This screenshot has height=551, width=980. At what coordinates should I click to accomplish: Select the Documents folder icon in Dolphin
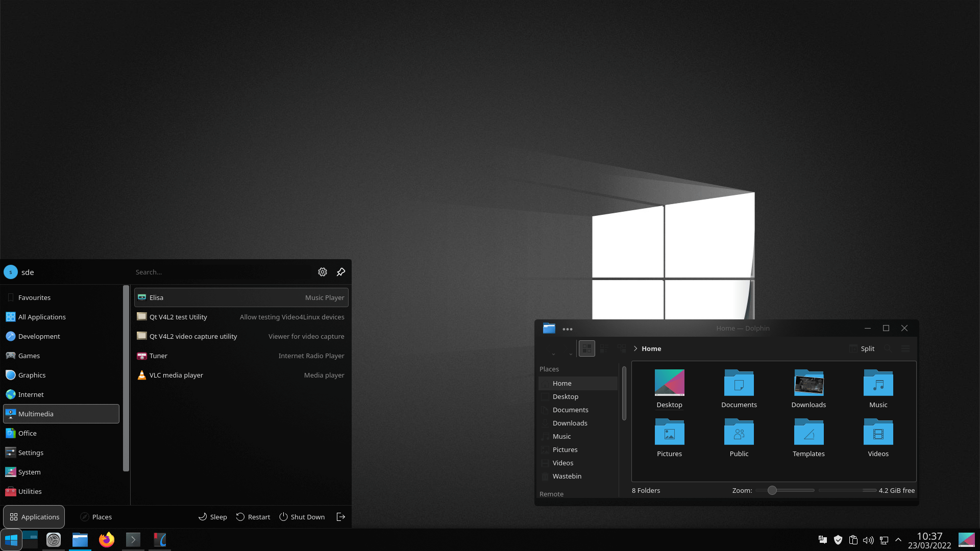pyautogui.click(x=739, y=383)
